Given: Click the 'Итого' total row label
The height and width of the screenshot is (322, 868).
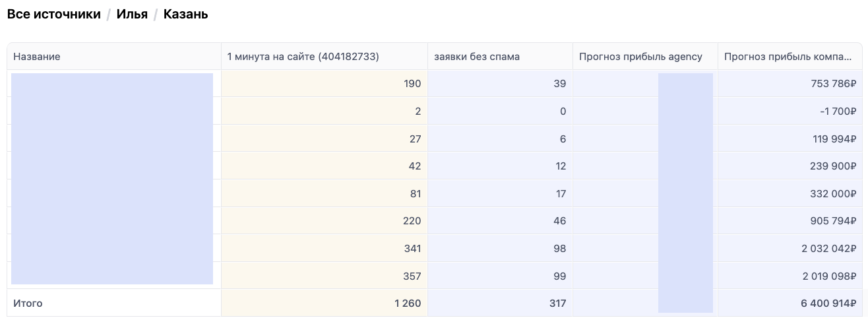Looking at the screenshot, I should point(28,304).
